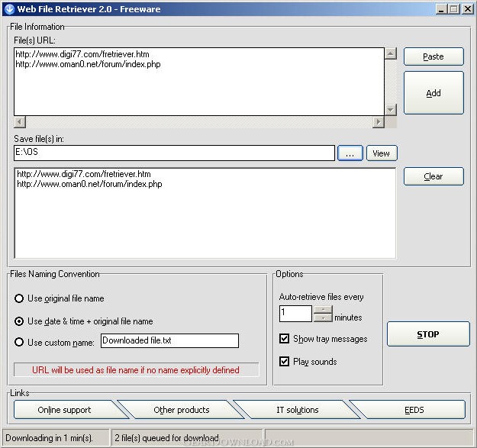Maximize the Web File Retriever window
The height and width of the screenshot is (448, 477).
(x=454, y=9)
